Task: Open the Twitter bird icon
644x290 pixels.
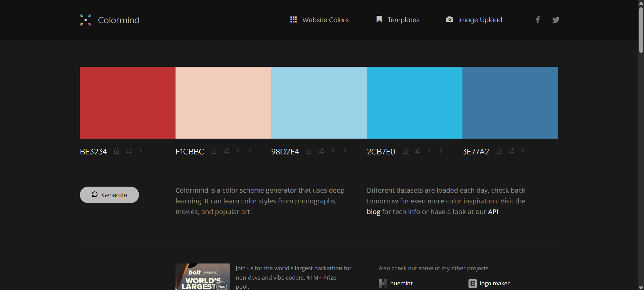Action: tap(556, 20)
